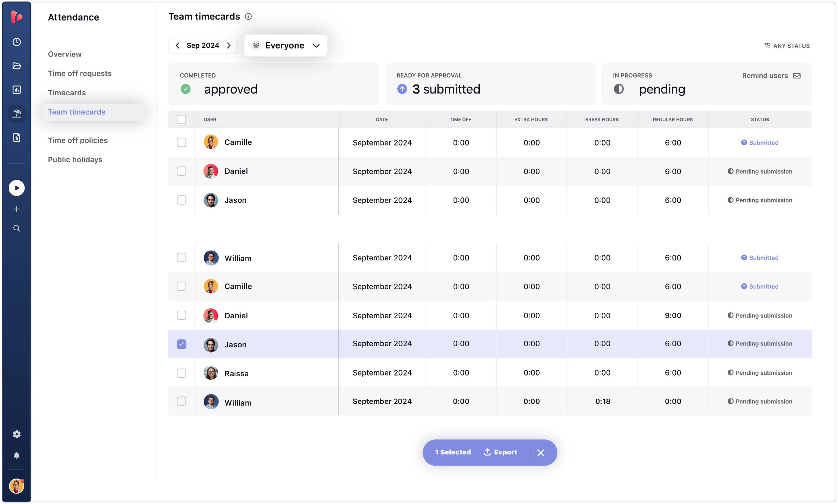
Task: Open the Any Status filter
Action: [x=787, y=46]
